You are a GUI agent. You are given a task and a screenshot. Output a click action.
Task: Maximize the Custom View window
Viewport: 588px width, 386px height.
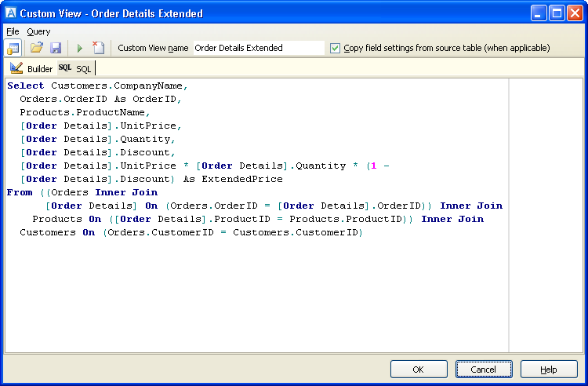(x=557, y=13)
